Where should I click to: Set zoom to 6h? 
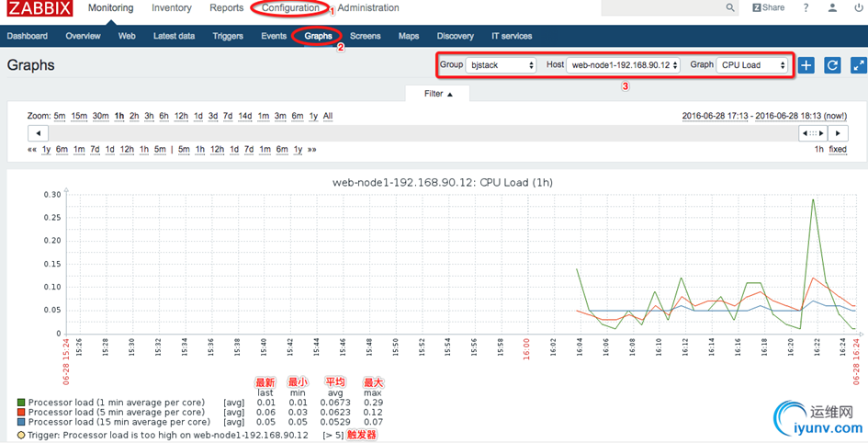(x=164, y=117)
